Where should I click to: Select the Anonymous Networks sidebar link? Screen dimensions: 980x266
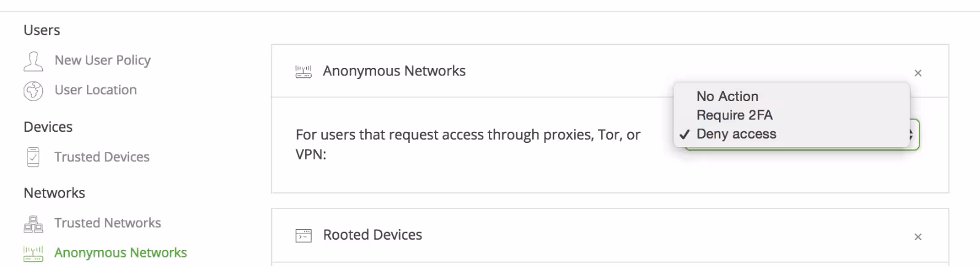(121, 253)
